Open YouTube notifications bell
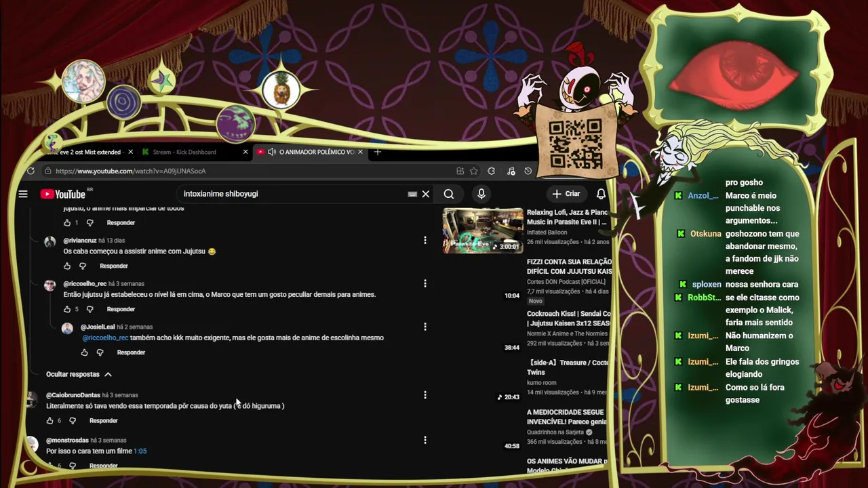Viewport: 868px width, 488px height. click(x=601, y=194)
